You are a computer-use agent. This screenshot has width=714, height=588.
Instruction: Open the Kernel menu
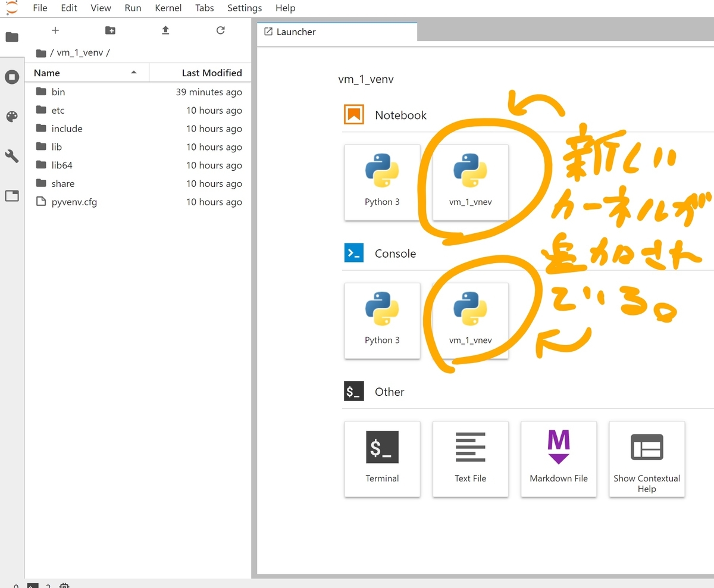pyautogui.click(x=168, y=8)
